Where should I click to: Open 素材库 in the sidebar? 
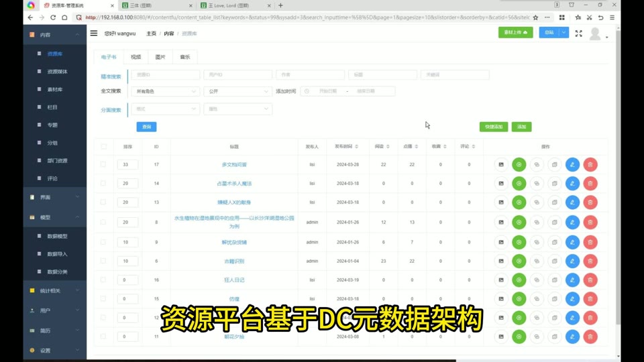click(54, 89)
